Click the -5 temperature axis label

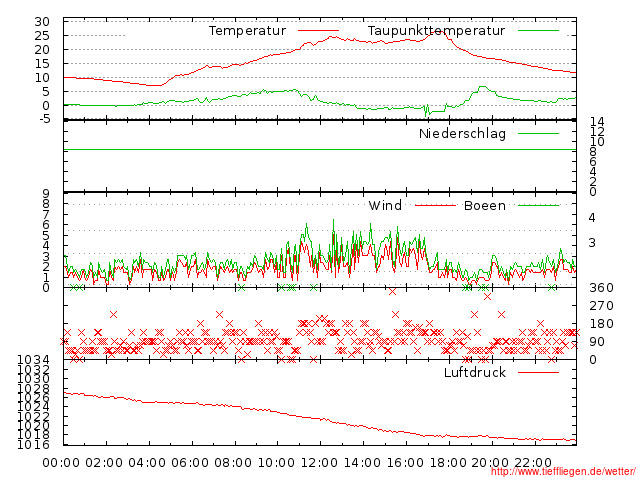(43, 119)
